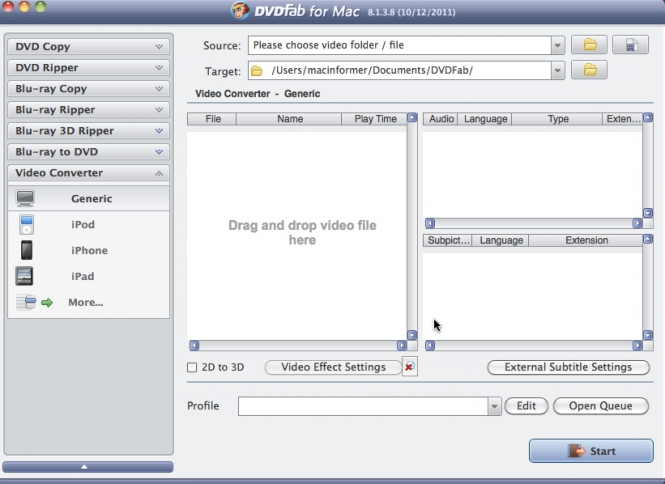
Task: Click subpicture list up scroll arrow
Action: (x=648, y=239)
